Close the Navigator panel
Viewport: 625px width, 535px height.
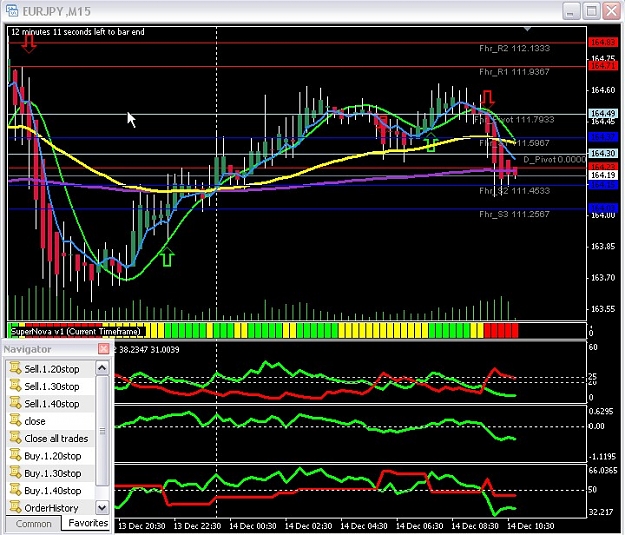pos(104,349)
